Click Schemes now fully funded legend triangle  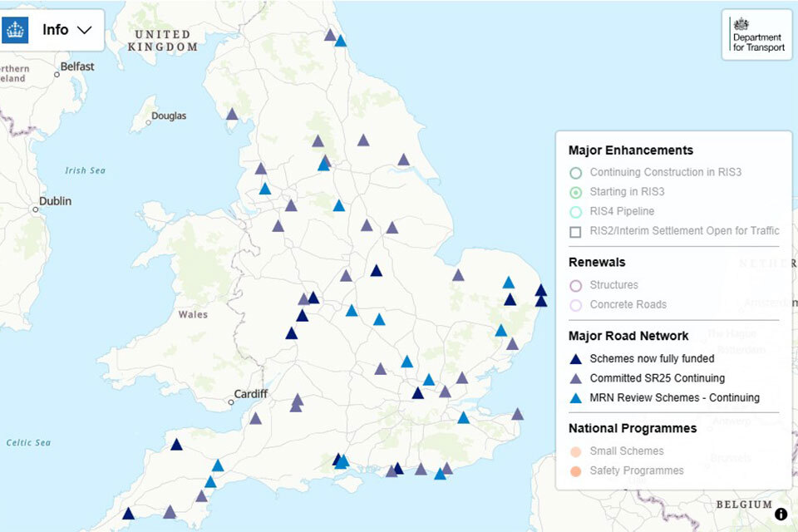point(575,359)
